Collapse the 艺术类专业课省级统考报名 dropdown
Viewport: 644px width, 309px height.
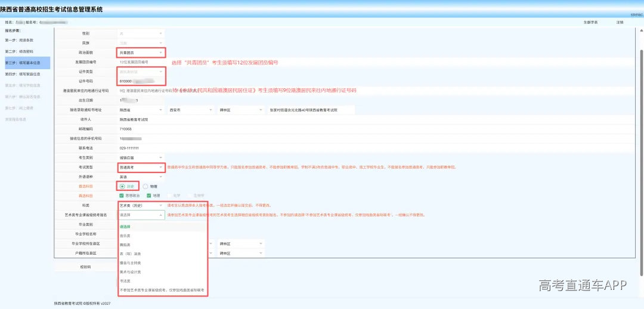point(141,215)
